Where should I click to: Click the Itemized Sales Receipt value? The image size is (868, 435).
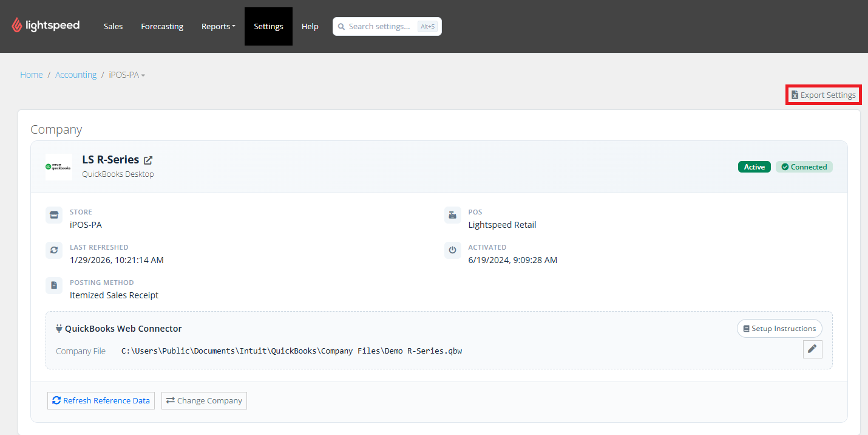(x=114, y=295)
